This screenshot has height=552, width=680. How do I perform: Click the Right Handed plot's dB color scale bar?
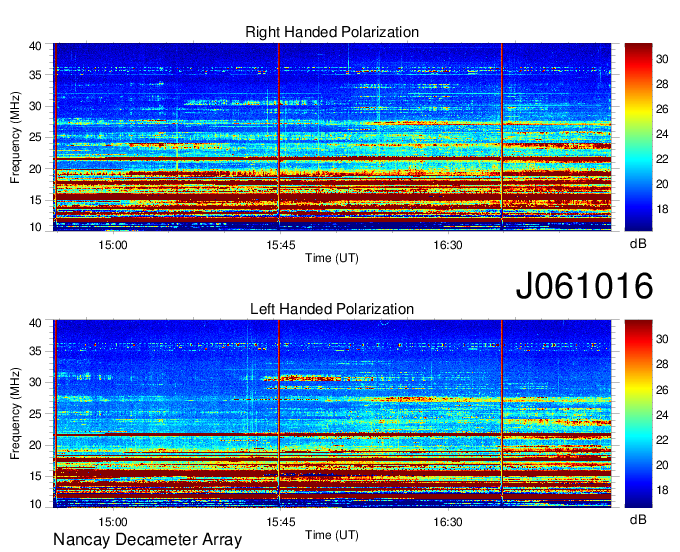[x=638, y=137]
